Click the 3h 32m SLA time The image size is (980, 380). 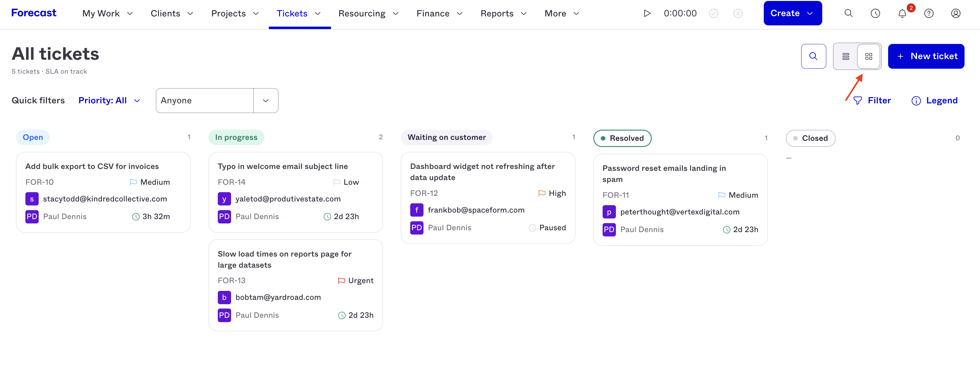tap(156, 216)
